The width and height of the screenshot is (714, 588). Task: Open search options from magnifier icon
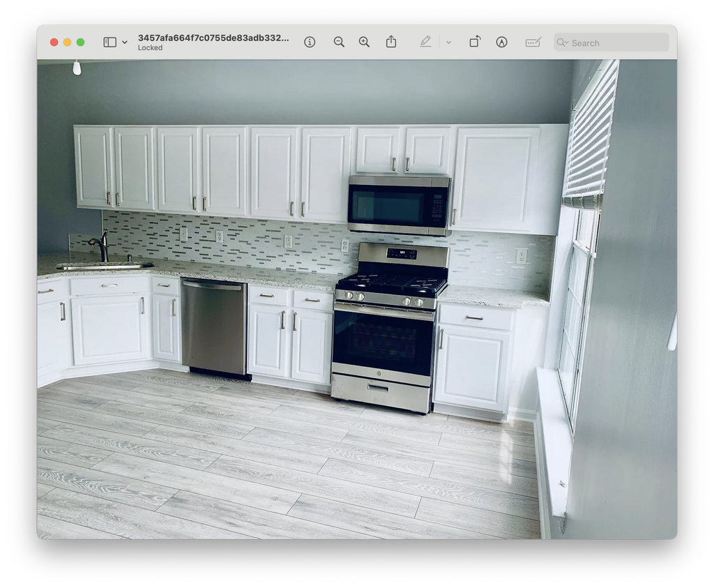[563, 43]
